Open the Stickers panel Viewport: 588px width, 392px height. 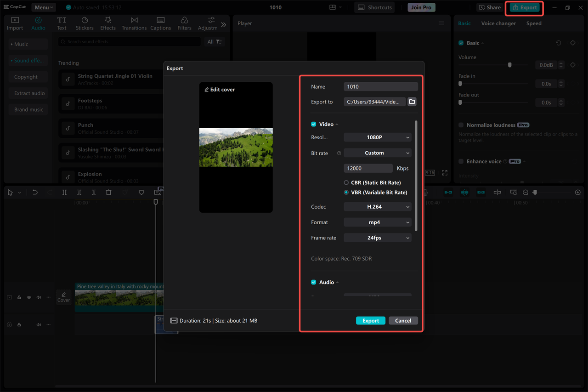coord(85,23)
